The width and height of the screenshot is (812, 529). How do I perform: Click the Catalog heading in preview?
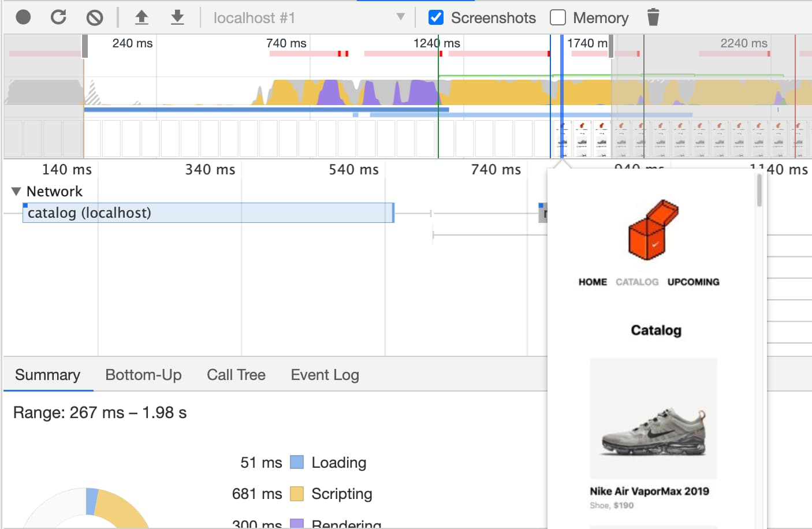tap(656, 330)
